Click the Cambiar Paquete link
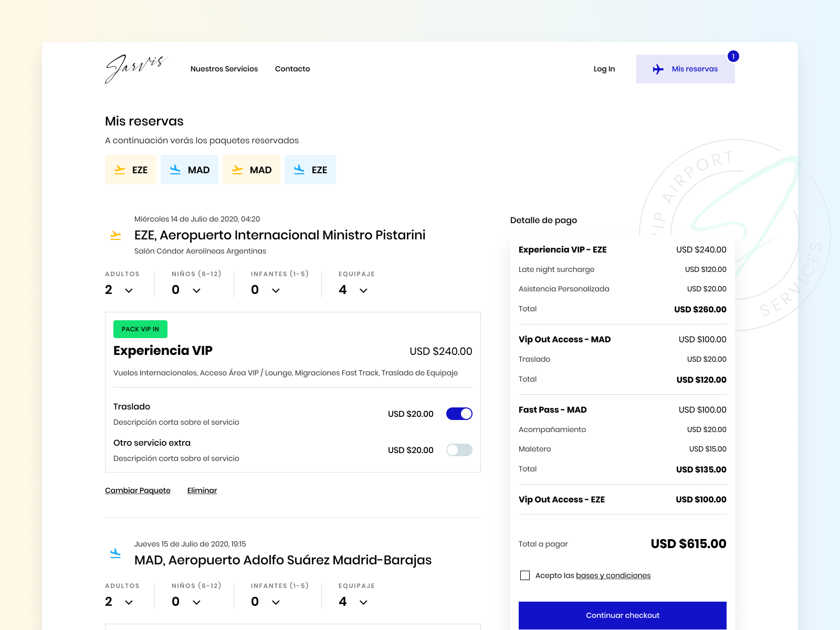Screen dimensions: 840x630 pos(138,490)
